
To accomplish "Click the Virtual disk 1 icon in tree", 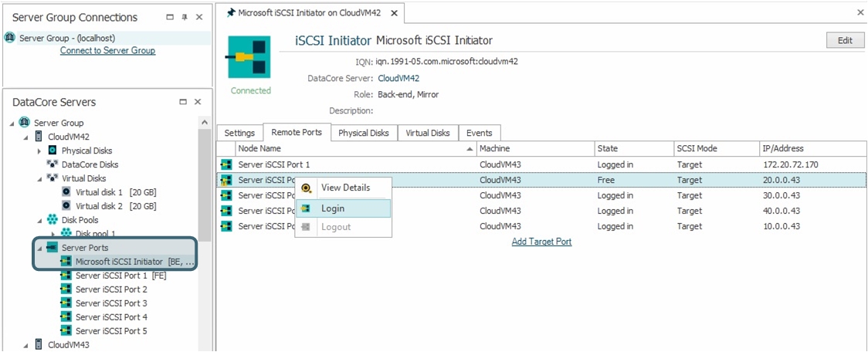I will click(66, 192).
